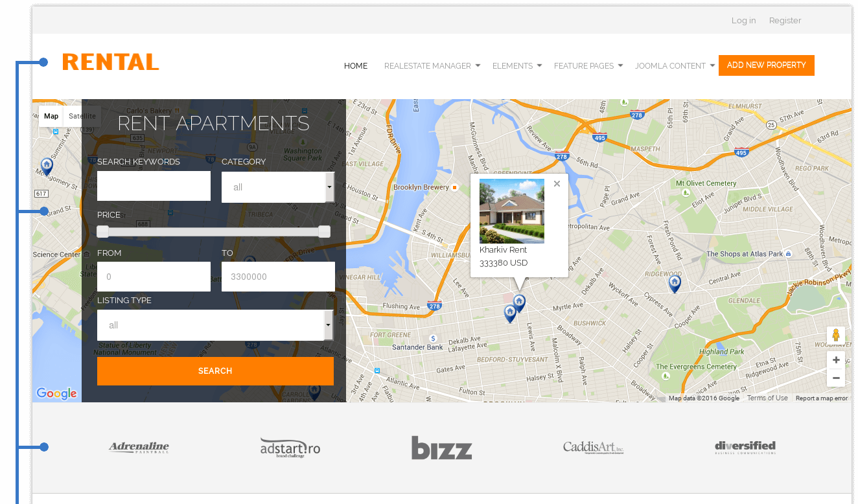Close the Kharkiv Rent info popup
This screenshot has height=504, width=858.
pyautogui.click(x=557, y=184)
